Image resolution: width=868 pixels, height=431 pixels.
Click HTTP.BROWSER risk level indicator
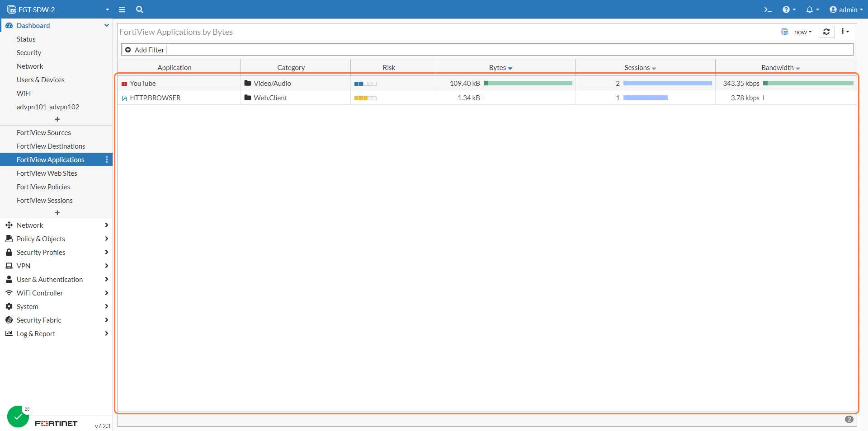pos(365,98)
